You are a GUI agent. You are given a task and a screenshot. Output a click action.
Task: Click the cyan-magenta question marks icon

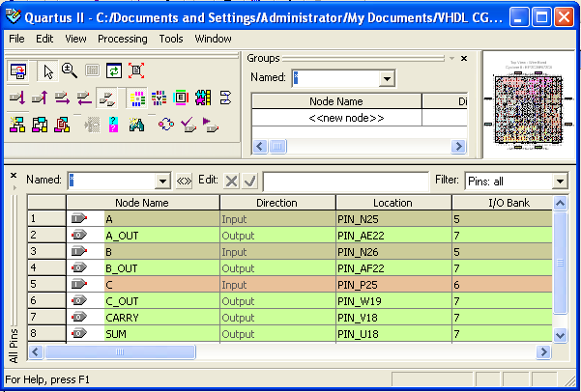click(114, 125)
